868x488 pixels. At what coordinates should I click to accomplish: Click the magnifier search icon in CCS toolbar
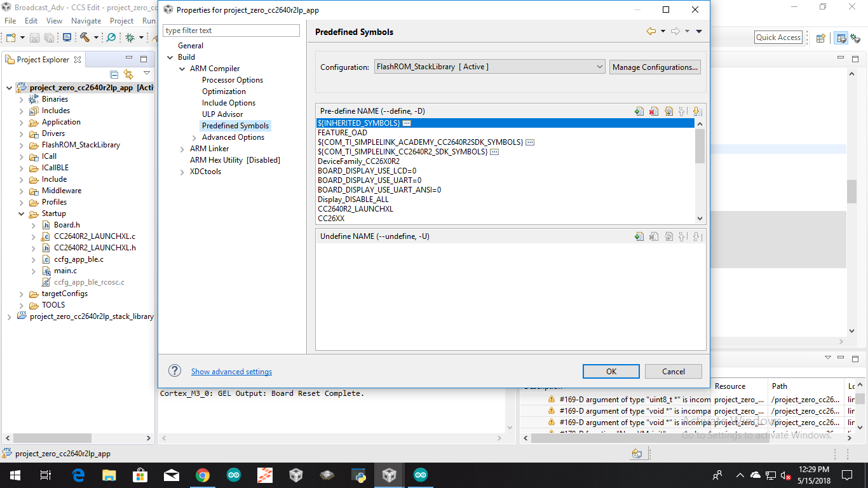pos(111,37)
